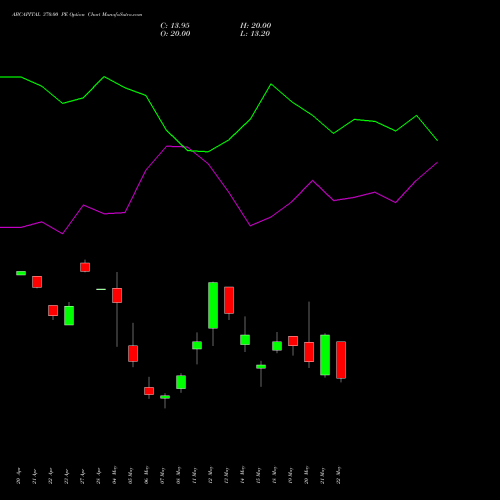Click the 22 May date label
Image resolution: width=500 pixels, height=500 pixels.
point(338,475)
